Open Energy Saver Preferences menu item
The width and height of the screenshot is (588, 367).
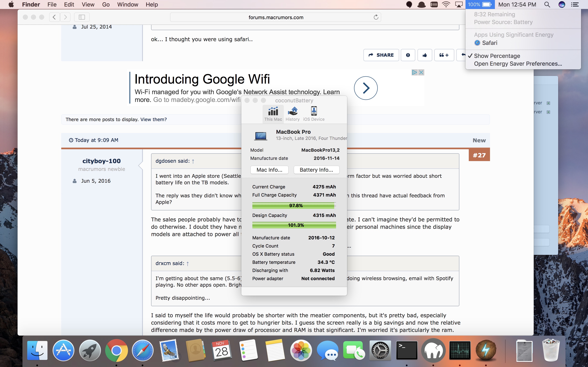point(518,64)
